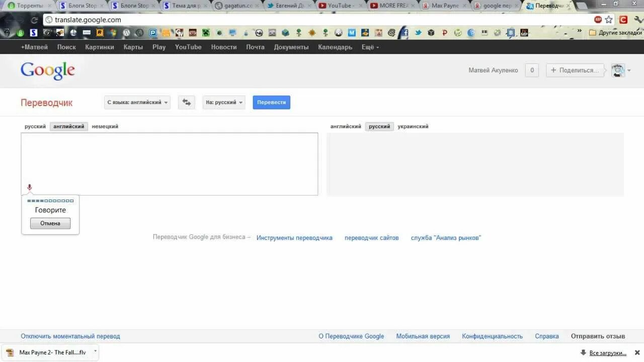Expand the Ещё dropdown menu
Screen dimensions: 644x362
[370, 47]
